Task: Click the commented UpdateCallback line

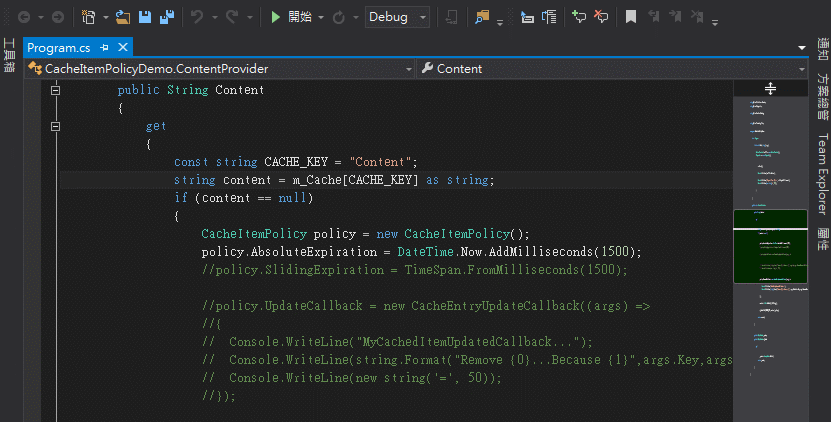Action: [x=426, y=306]
